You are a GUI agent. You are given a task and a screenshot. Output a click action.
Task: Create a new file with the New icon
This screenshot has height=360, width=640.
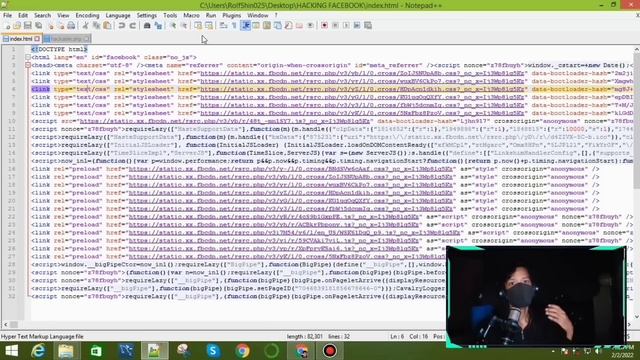(x=7, y=26)
